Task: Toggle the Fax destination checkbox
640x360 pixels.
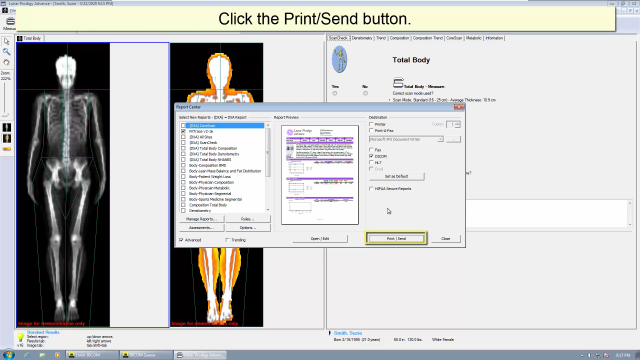Action: tap(371, 150)
